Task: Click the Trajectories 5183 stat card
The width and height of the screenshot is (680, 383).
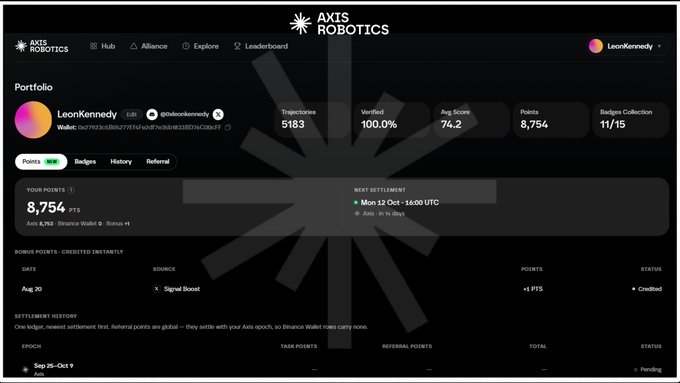Action: (311, 120)
